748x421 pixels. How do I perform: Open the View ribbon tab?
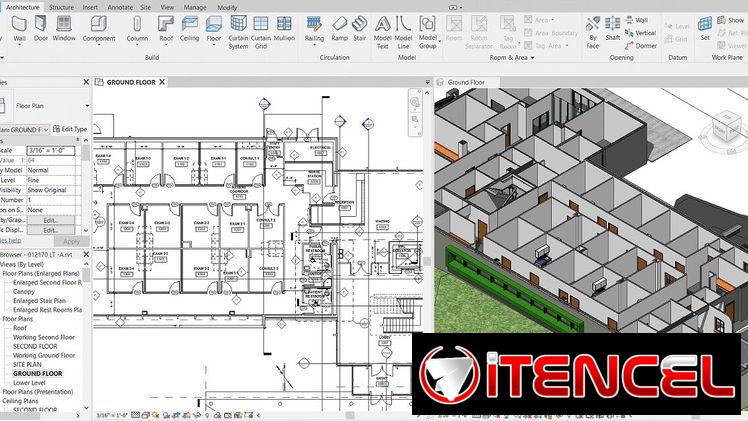(167, 7)
